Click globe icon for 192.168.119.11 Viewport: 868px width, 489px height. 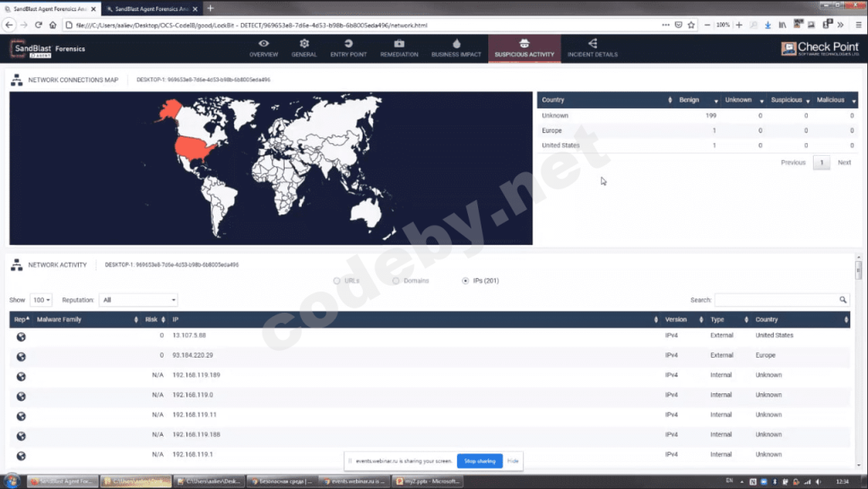(x=21, y=416)
